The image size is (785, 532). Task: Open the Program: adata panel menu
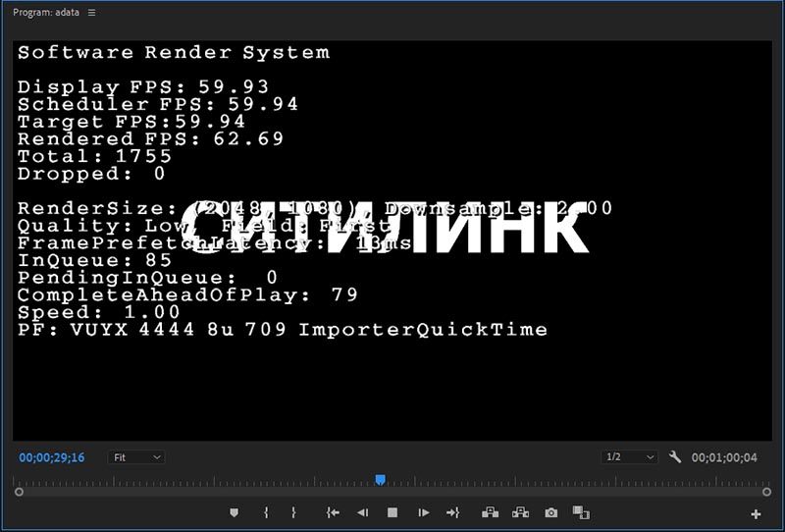point(91,13)
